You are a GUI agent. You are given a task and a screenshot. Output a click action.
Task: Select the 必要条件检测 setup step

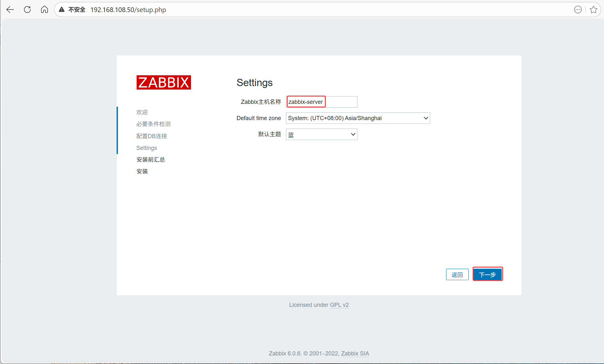(x=153, y=124)
